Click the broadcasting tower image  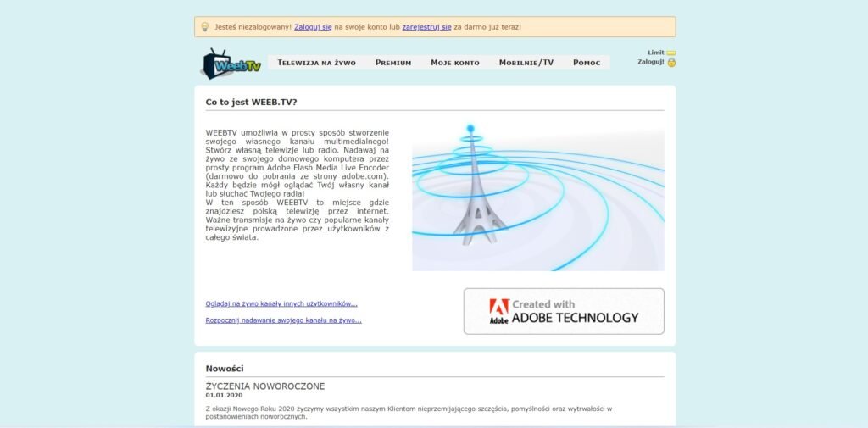(538, 197)
